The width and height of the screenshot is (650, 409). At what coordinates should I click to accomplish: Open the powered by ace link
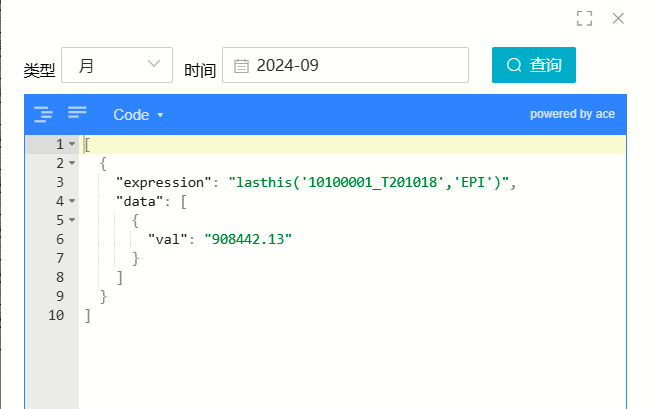tap(572, 114)
